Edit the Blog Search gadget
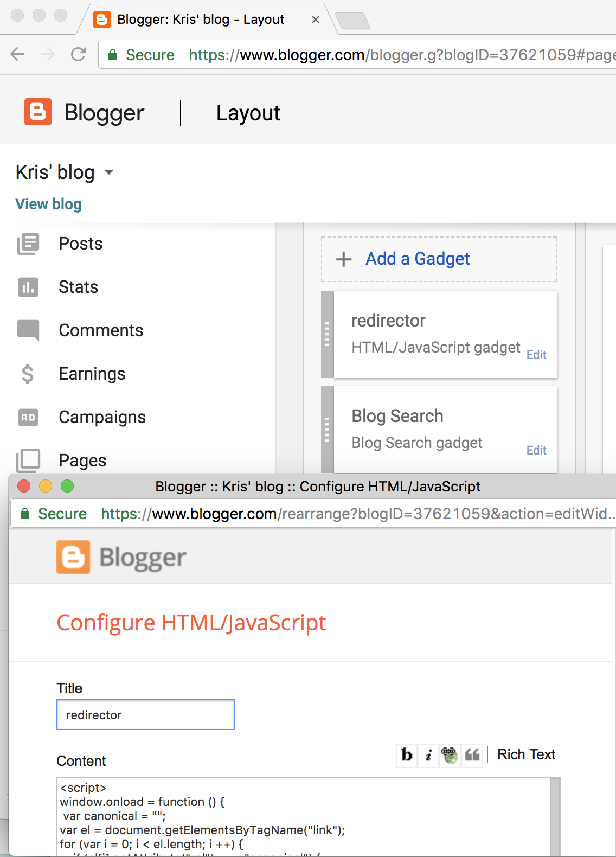 click(536, 450)
